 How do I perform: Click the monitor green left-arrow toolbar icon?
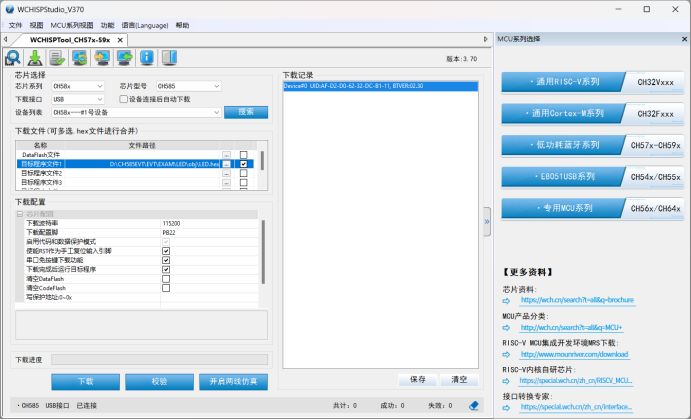125,58
